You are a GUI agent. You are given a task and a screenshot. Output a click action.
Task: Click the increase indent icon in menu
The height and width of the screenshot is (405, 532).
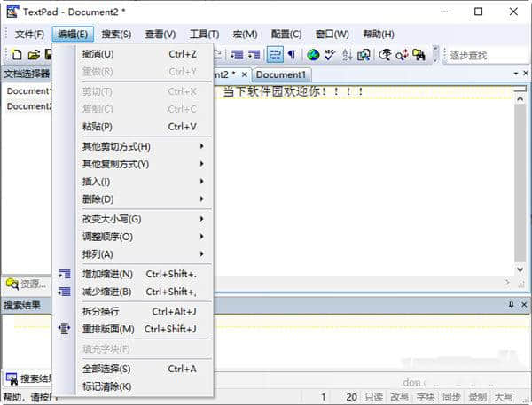pyautogui.click(x=64, y=274)
